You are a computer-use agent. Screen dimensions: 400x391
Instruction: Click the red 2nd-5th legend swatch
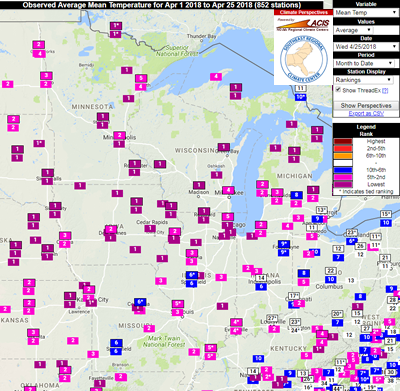[343, 148]
